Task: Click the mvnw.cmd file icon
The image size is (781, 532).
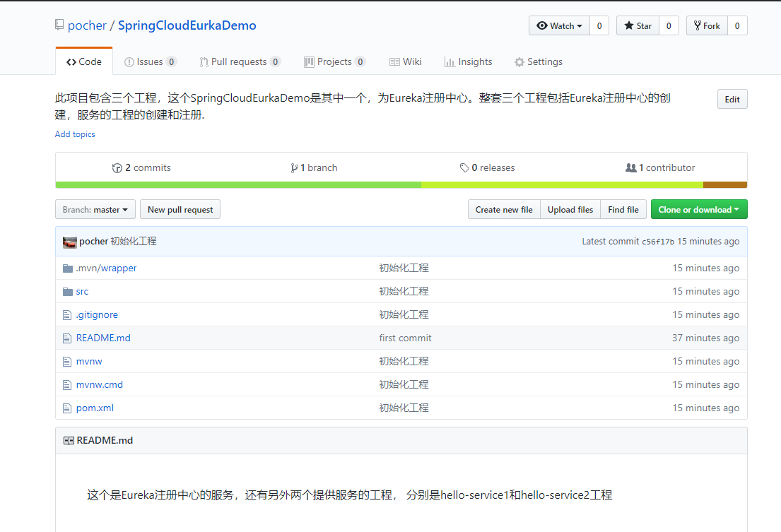Action: pos(67,385)
